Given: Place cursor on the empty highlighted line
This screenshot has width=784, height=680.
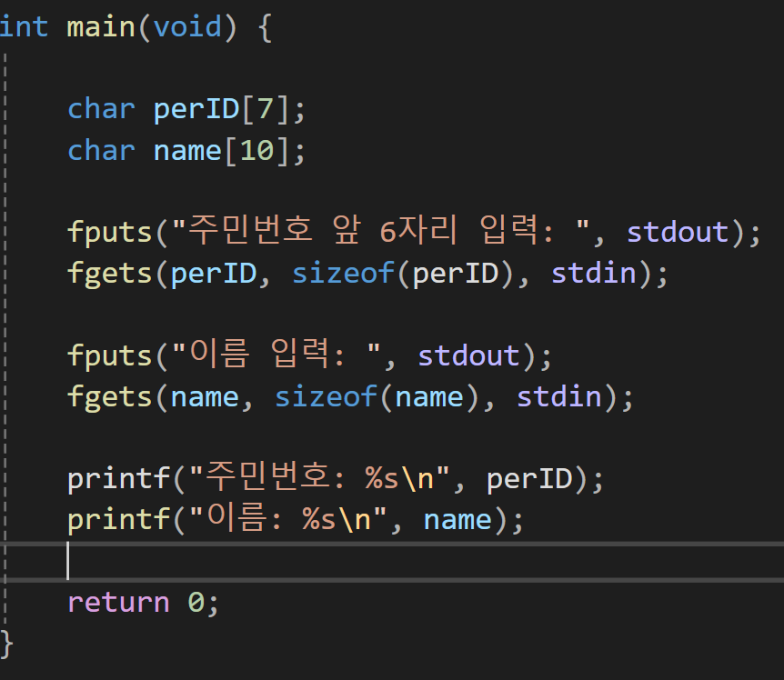Looking at the screenshot, I should (x=392, y=561).
